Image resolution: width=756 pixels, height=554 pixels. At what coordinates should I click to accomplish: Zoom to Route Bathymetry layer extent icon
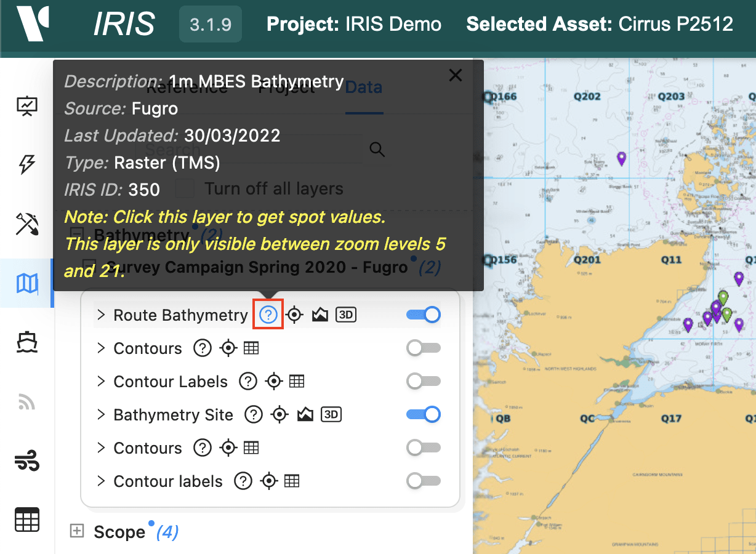[295, 315]
